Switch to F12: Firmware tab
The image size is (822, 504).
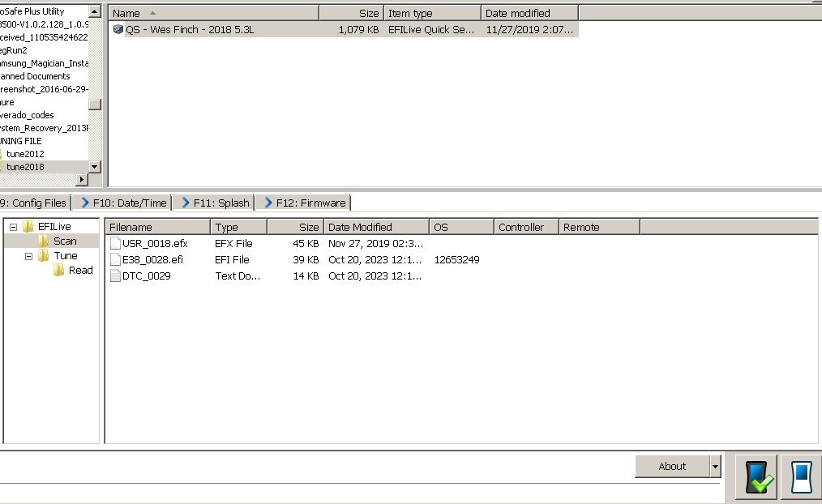(x=305, y=203)
